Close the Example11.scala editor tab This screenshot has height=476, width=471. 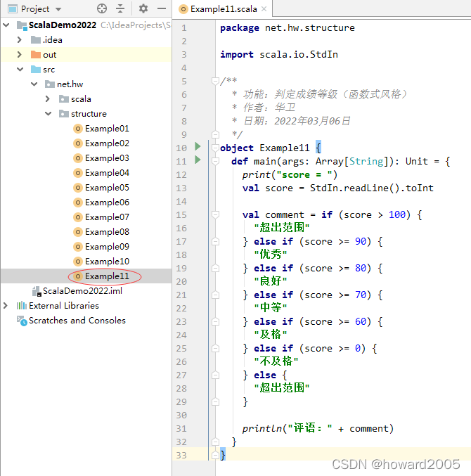coord(264,9)
